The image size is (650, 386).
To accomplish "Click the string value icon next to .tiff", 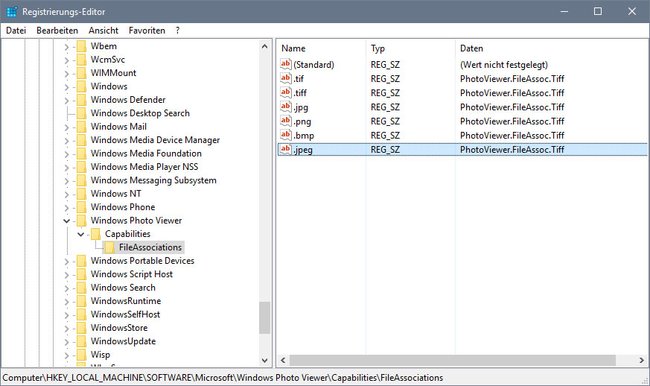I will click(x=286, y=92).
